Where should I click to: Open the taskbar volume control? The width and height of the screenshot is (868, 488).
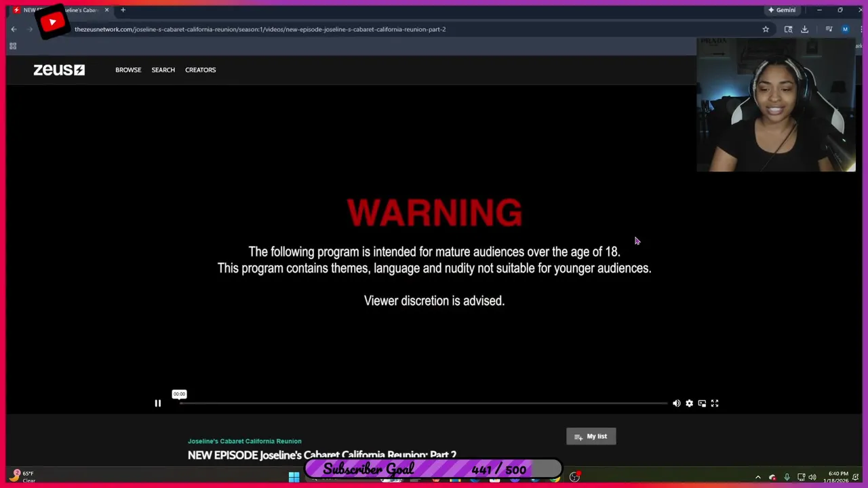click(x=812, y=477)
